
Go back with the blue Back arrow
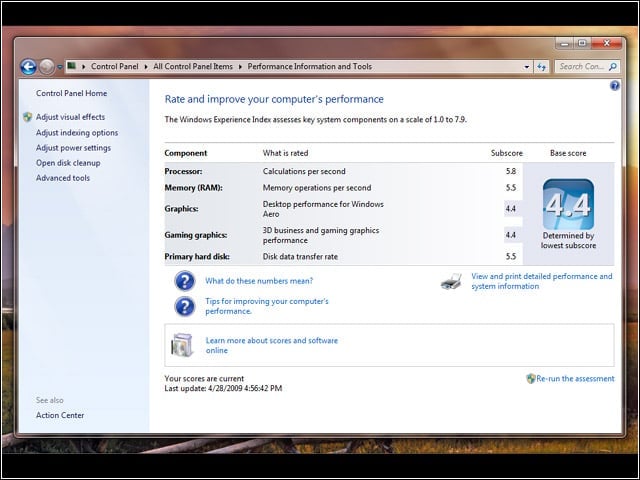point(29,67)
